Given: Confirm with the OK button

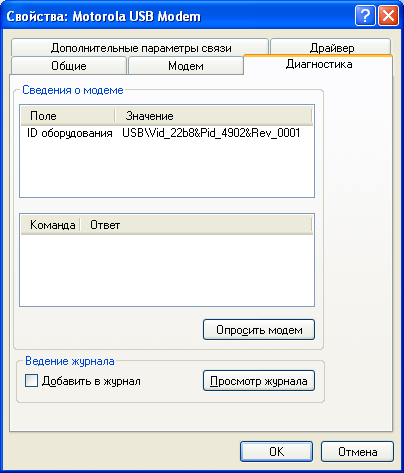Looking at the screenshot, I should tap(276, 452).
